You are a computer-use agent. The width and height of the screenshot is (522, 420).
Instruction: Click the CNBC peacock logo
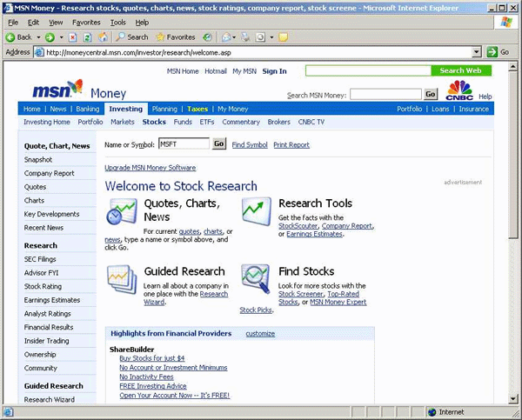point(459,90)
